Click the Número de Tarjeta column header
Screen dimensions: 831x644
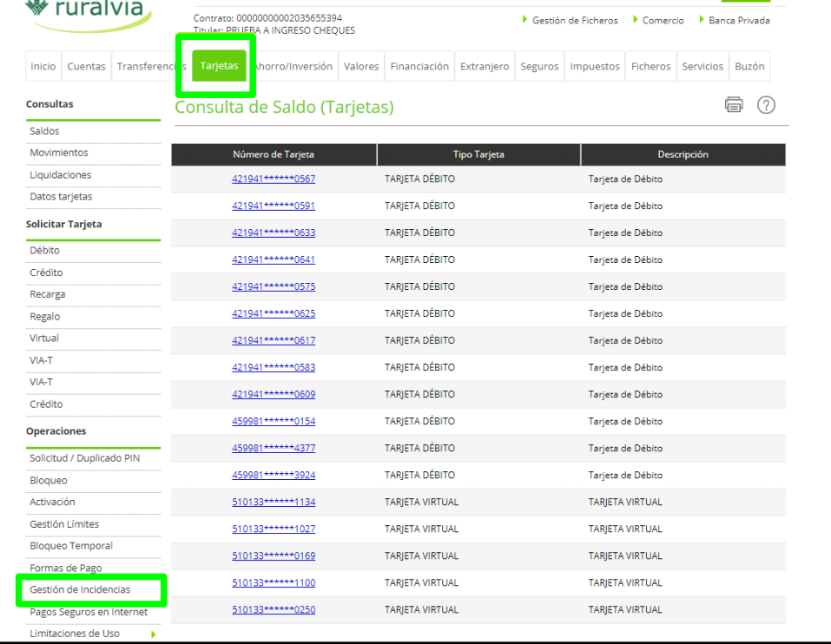coord(274,155)
